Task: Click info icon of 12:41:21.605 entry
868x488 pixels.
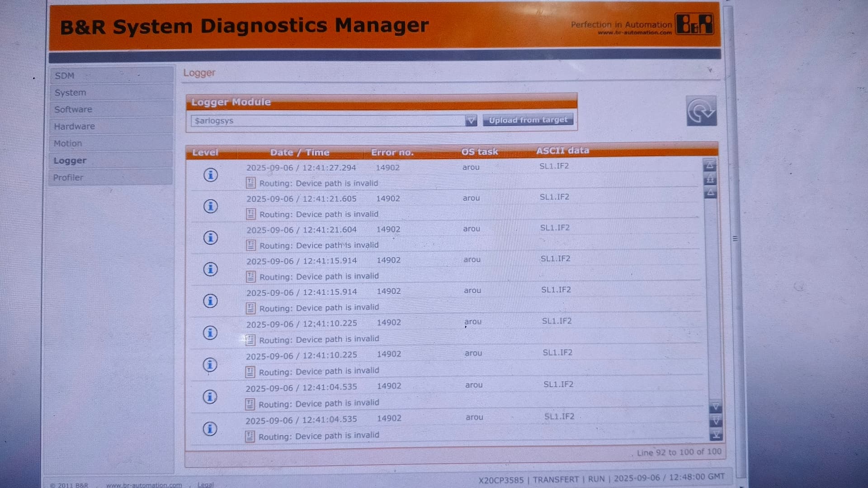Action: pos(210,206)
